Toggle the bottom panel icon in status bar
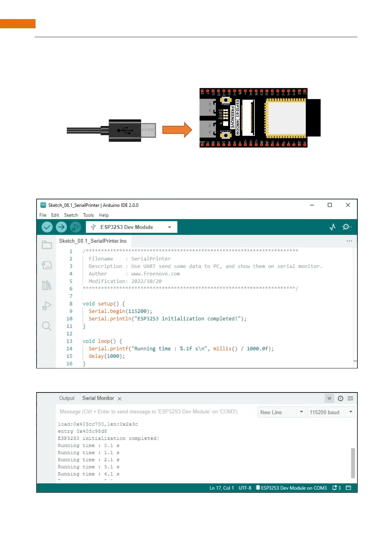Screen dimensions: 392x554 pyautogui.click(x=349, y=488)
